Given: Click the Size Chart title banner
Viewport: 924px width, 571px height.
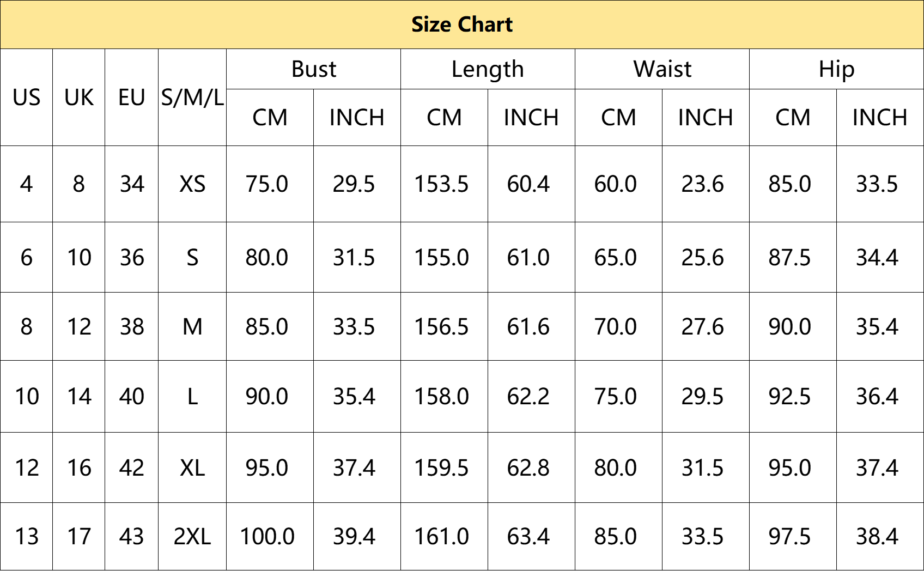Looking at the screenshot, I should tap(462, 25).
